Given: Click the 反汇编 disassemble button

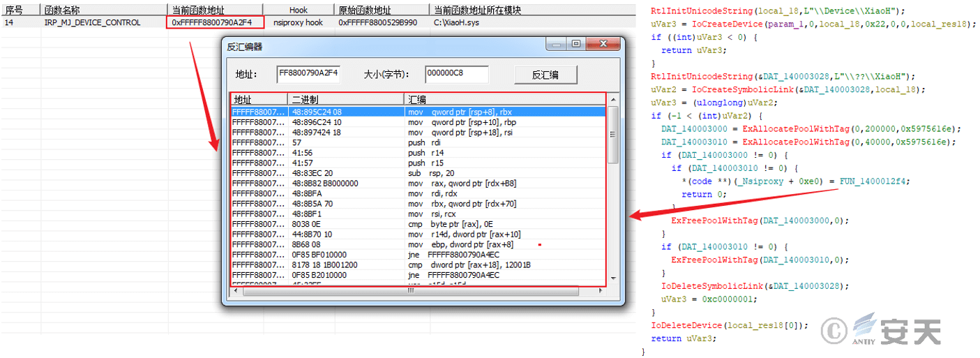Looking at the screenshot, I should coord(545,75).
